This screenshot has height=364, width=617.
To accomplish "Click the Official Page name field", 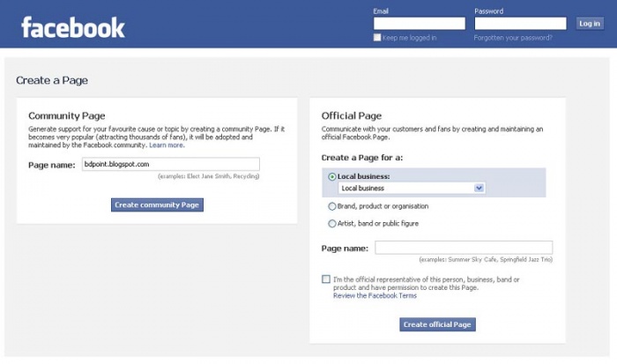I will click(x=464, y=248).
